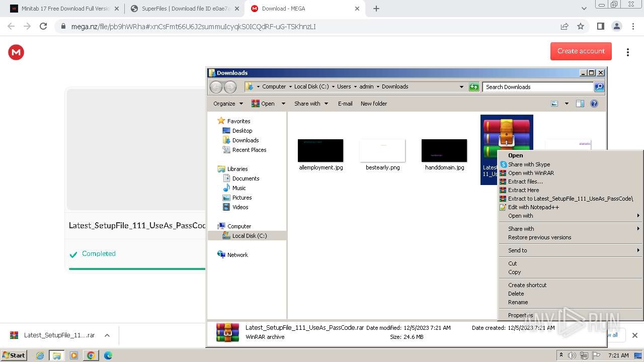Viewport: 644px width, 362px height.
Task: Refresh the Downloads folder view
Action: click(x=474, y=87)
